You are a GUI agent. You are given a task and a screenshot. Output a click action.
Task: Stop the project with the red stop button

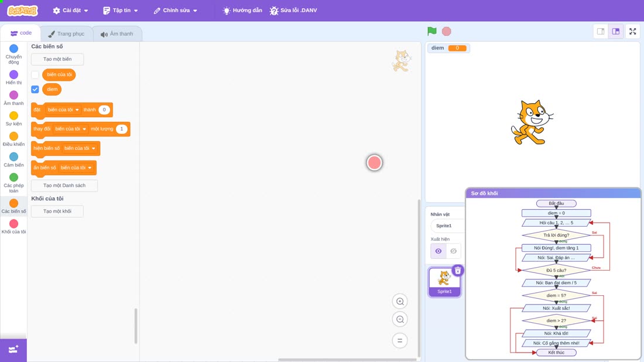tap(447, 31)
